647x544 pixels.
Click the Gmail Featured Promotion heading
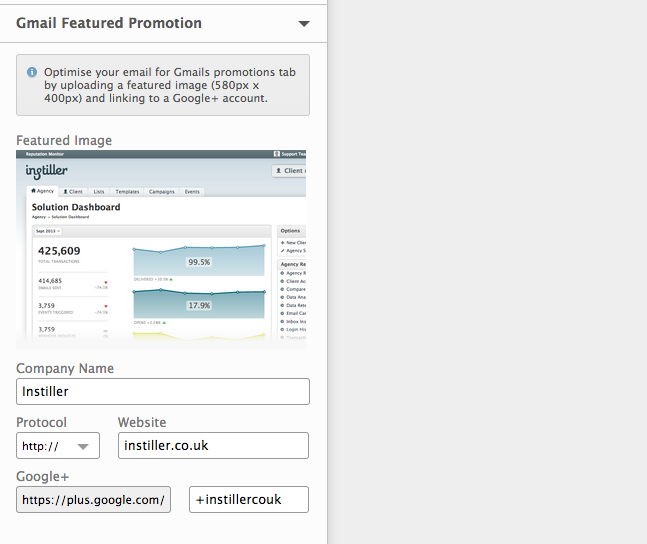109,23
